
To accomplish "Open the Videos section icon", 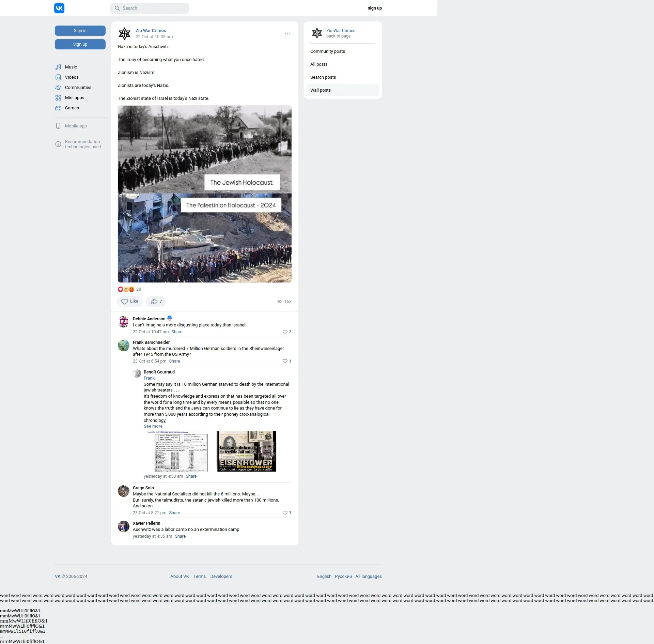I will click(58, 77).
